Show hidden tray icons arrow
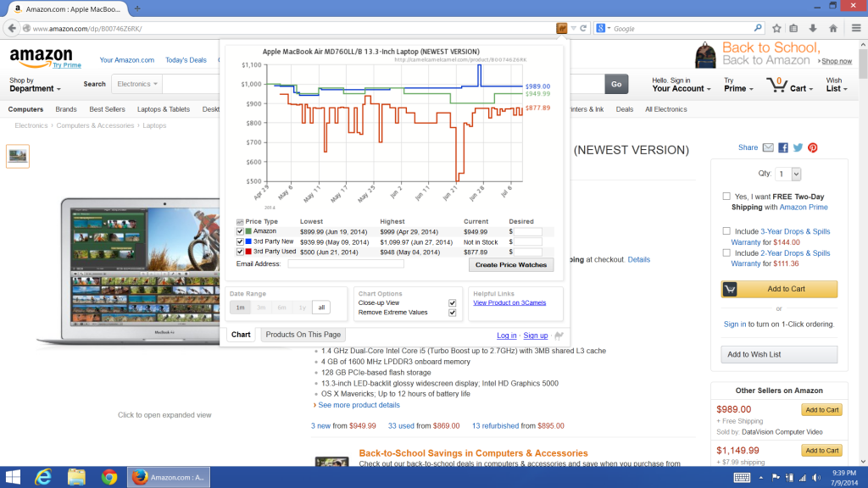 761,478
